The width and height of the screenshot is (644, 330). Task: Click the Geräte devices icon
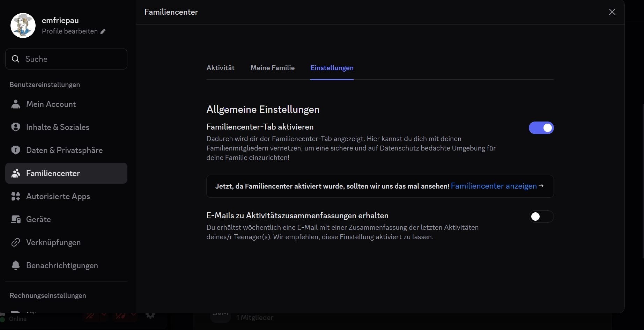[16, 219]
